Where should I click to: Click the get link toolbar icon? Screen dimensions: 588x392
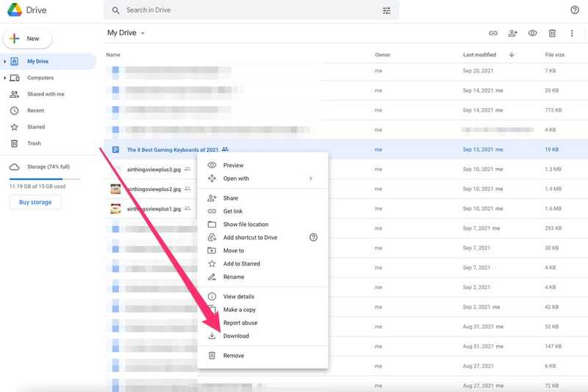point(493,33)
